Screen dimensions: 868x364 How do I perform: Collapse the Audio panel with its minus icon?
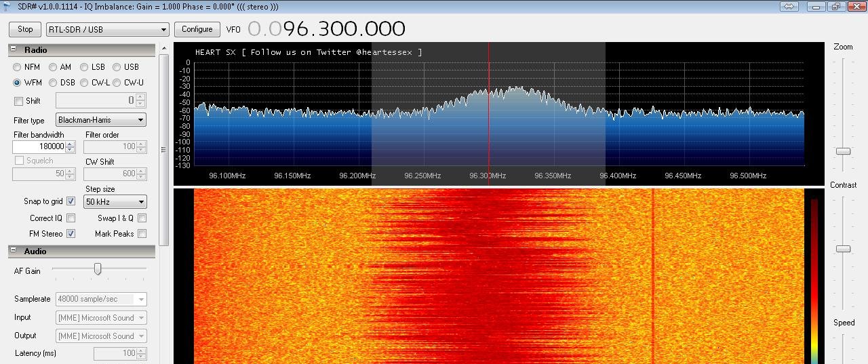point(14,251)
